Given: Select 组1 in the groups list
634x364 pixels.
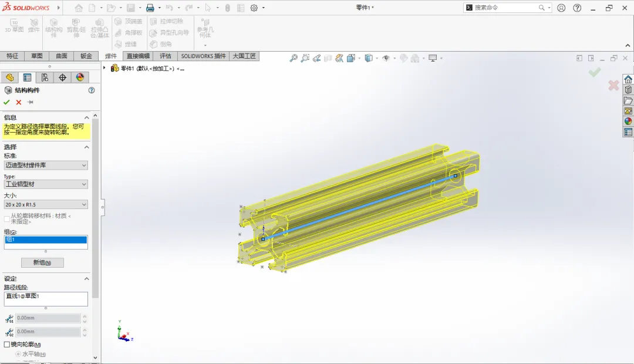Looking at the screenshot, I should click(46, 240).
